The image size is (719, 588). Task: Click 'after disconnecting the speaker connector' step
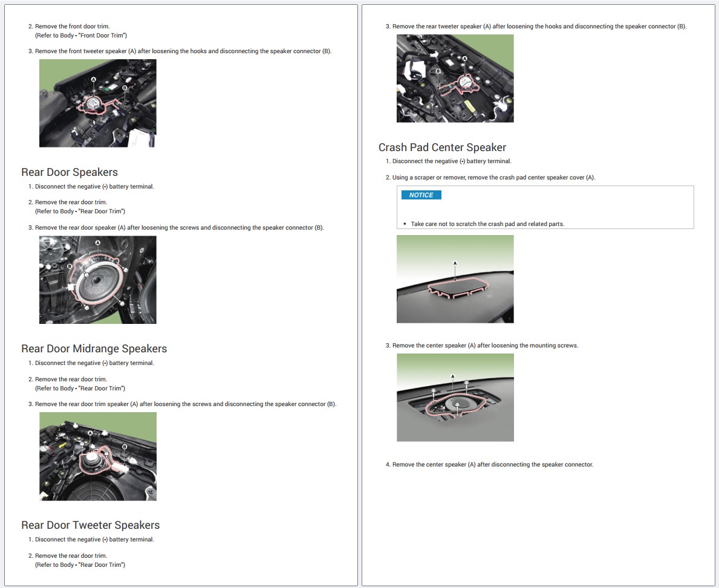(x=493, y=465)
